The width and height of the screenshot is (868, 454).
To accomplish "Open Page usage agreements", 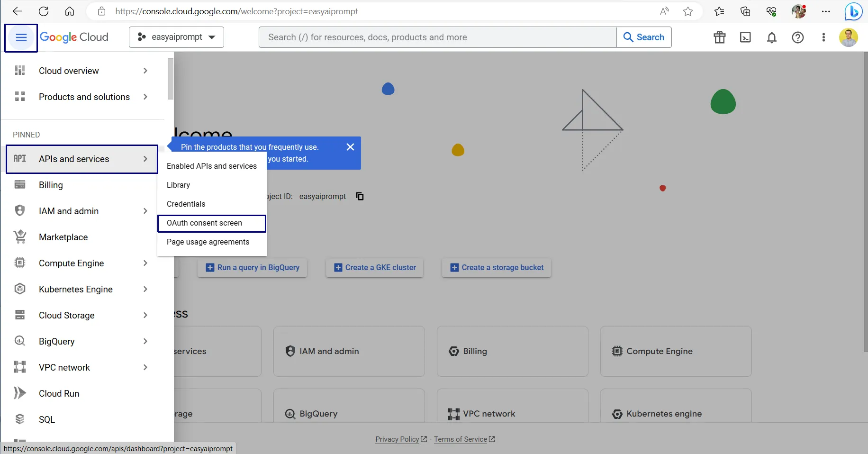I will coord(212,242).
